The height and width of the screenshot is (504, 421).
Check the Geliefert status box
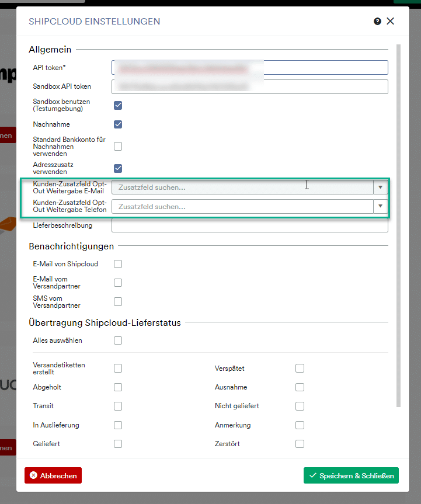click(x=118, y=444)
